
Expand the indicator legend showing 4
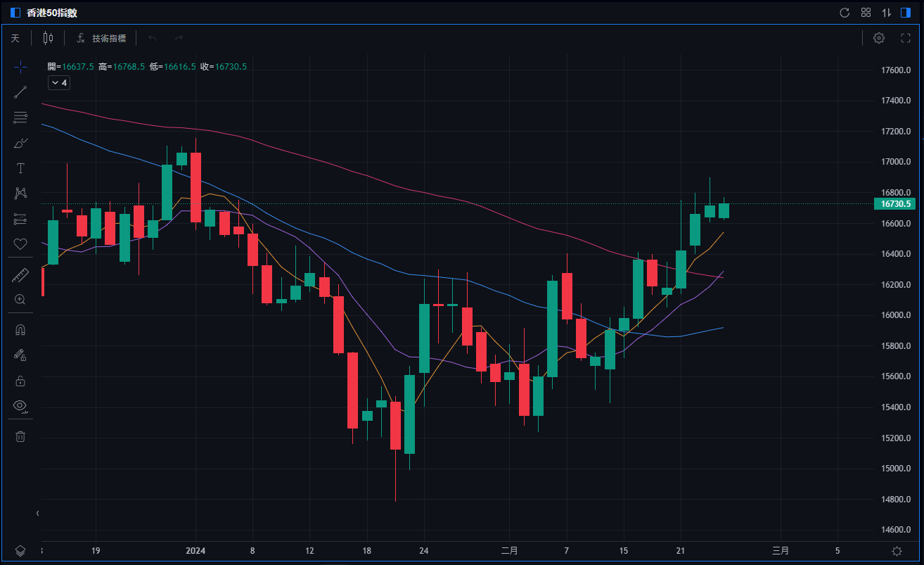pos(58,83)
